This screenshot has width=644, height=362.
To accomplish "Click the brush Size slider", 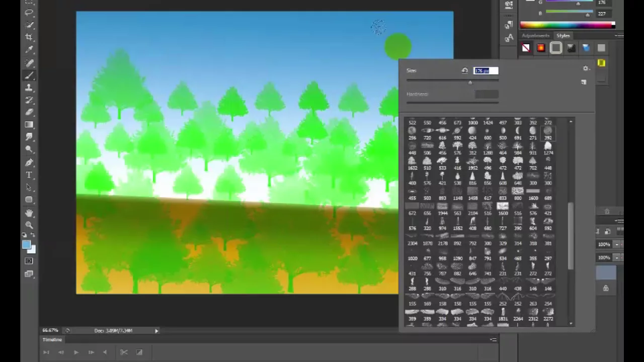I will (x=452, y=81).
